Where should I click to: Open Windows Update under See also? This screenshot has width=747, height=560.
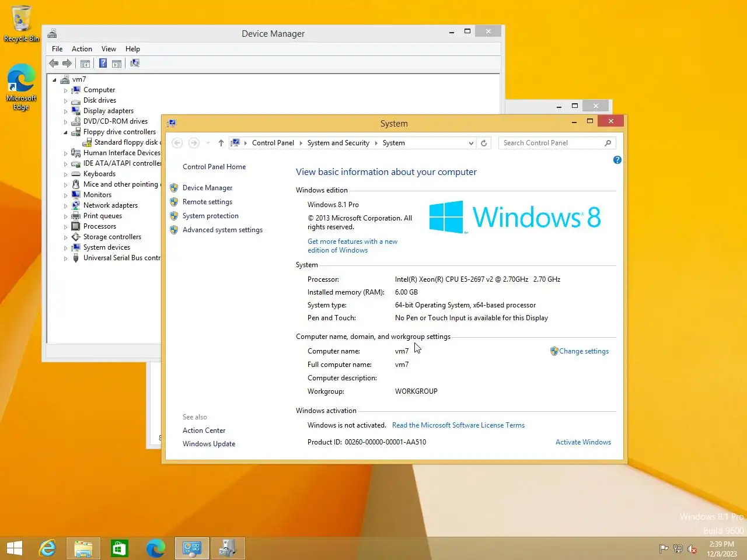point(209,444)
